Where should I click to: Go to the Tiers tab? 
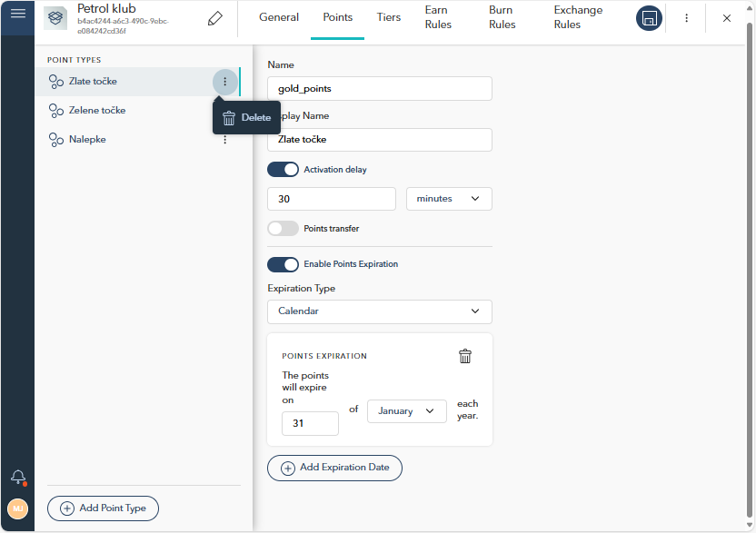tap(389, 17)
